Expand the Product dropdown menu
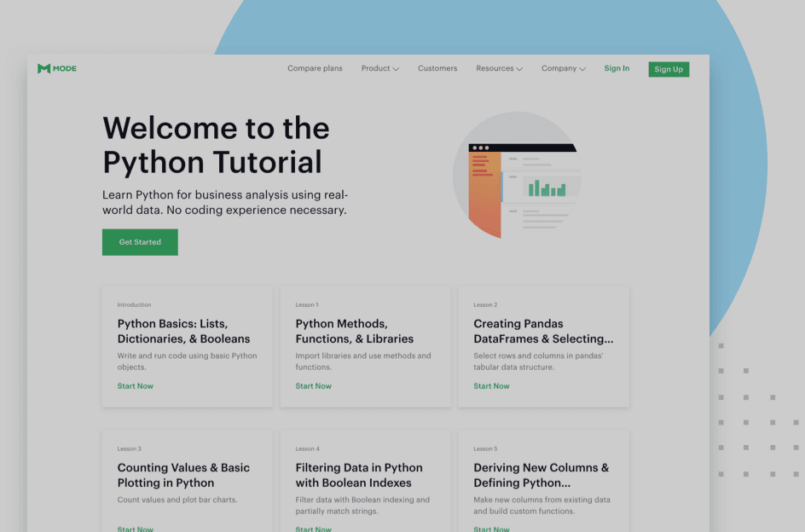The width and height of the screenshot is (805, 532). coord(379,68)
